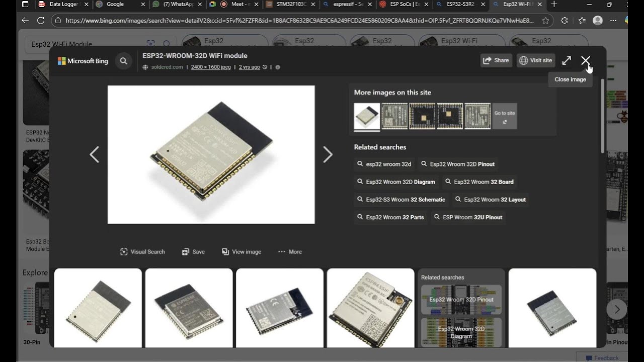Click the visual search camera icon in search box
Viewport: 644px width, 362px height.
(x=150, y=44)
